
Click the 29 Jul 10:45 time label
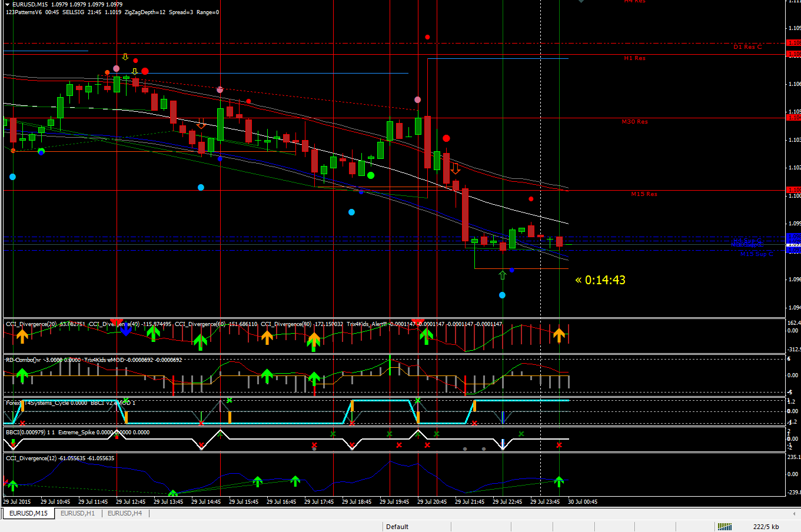[55, 502]
